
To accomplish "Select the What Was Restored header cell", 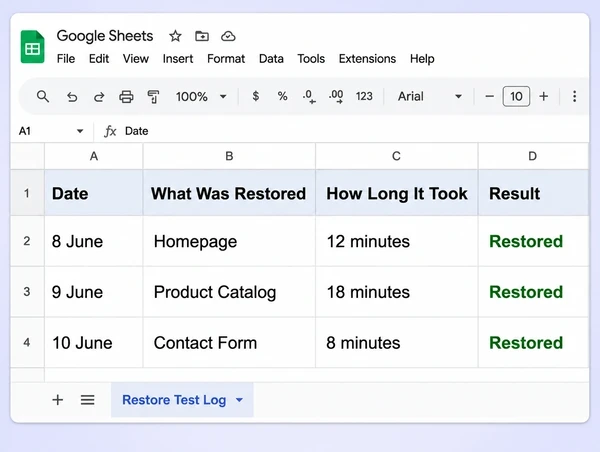I will tap(229, 193).
